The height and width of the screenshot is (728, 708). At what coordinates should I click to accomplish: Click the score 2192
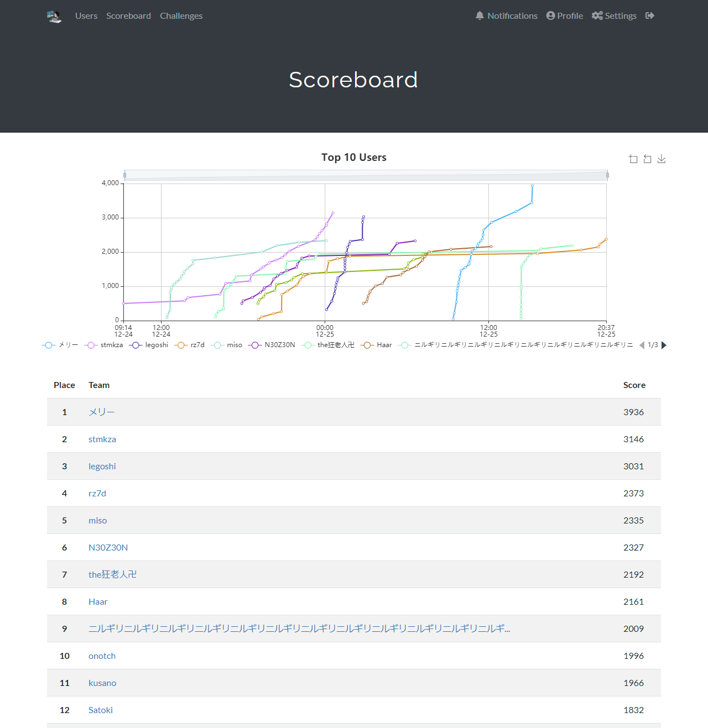(633, 574)
